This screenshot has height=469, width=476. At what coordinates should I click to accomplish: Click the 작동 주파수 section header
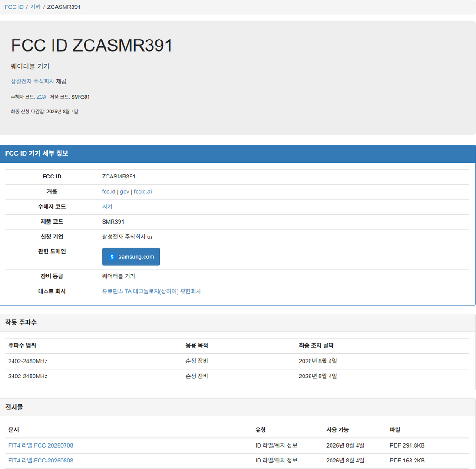238,323
